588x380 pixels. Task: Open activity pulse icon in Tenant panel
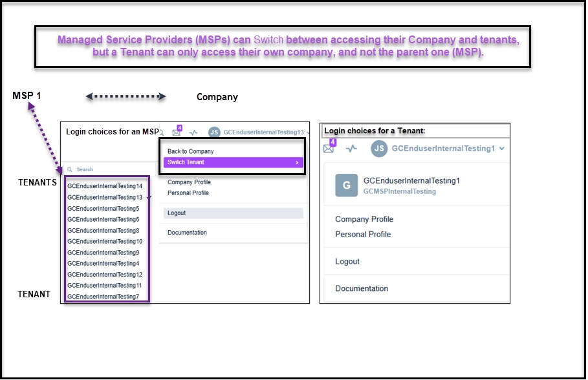351,149
